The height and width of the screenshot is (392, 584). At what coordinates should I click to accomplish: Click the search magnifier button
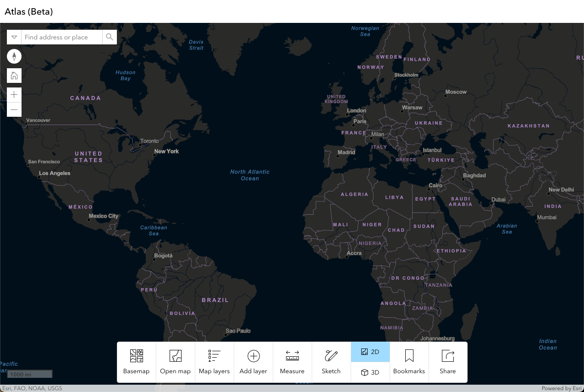click(110, 37)
